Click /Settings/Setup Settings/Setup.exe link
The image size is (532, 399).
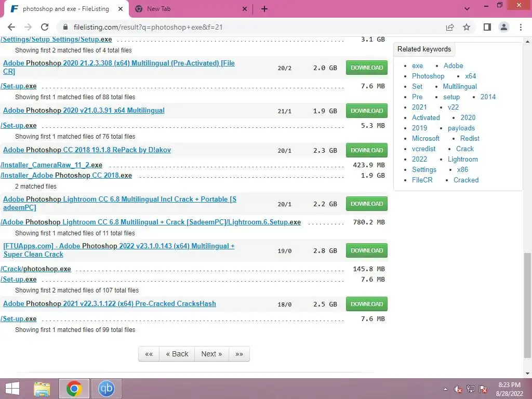point(56,39)
